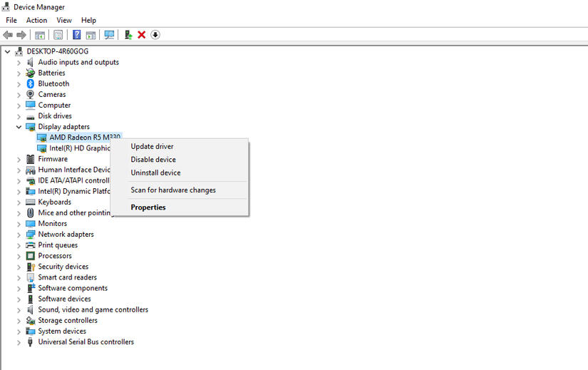
Task: Click the Universal Serial Bus controllers icon
Action: point(31,342)
